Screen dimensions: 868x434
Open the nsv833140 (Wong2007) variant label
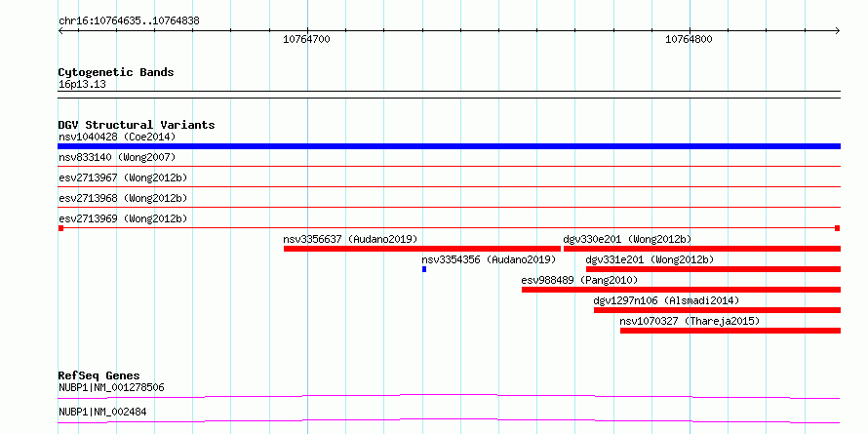(x=117, y=157)
